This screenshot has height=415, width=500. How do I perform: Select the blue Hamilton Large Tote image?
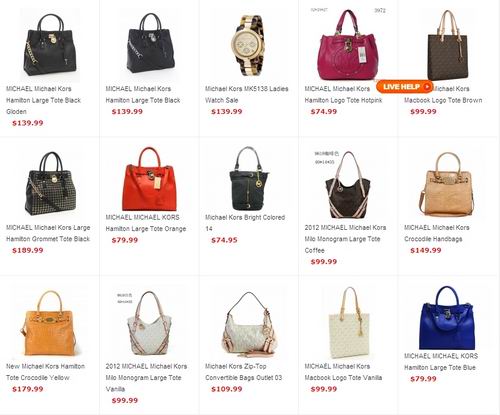[447, 317]
